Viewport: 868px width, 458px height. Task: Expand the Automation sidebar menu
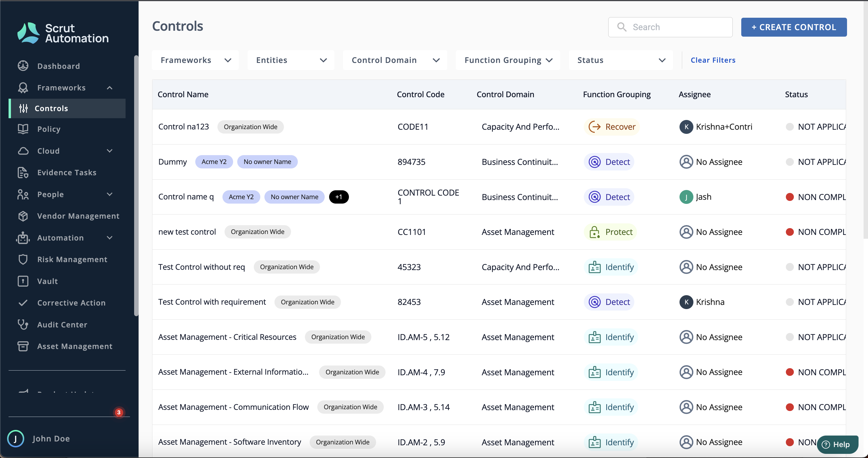pyautogui.click(x=110, y=238)
